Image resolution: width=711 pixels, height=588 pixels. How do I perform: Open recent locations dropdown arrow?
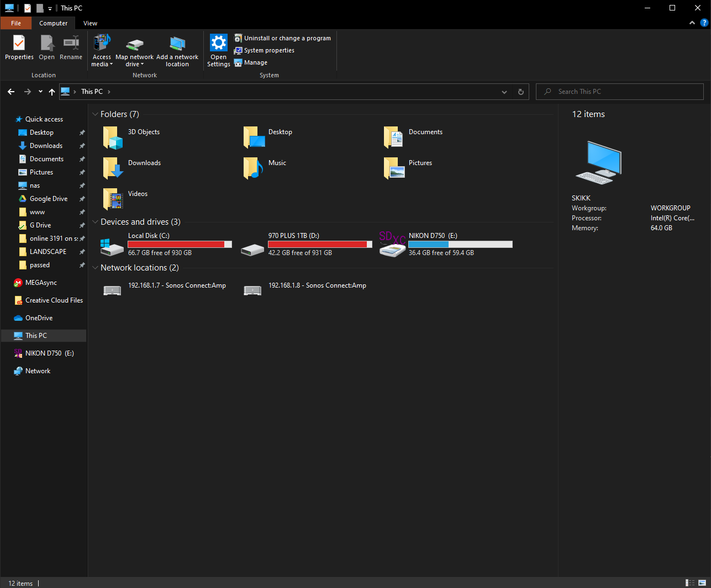[40, 92]
